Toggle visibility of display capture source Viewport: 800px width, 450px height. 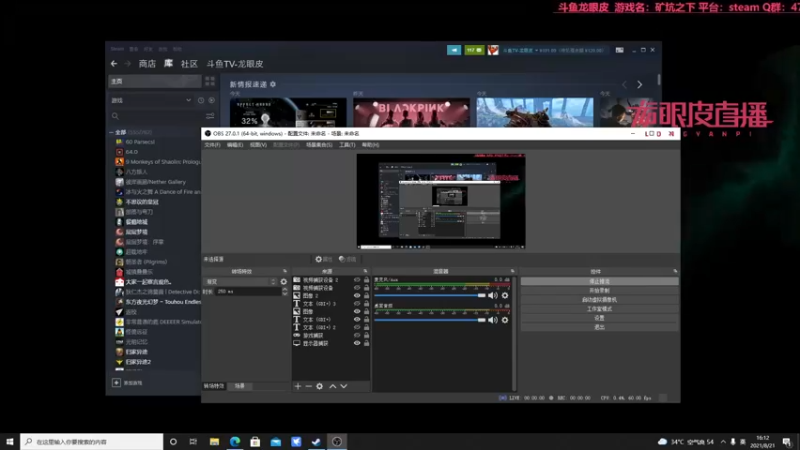coord(357,343)
